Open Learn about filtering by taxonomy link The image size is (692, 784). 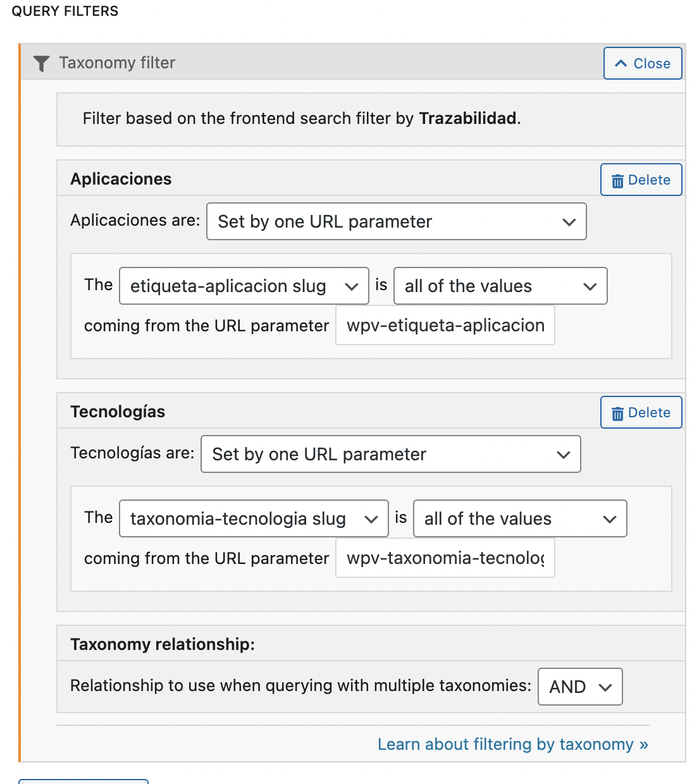point(513,744)
